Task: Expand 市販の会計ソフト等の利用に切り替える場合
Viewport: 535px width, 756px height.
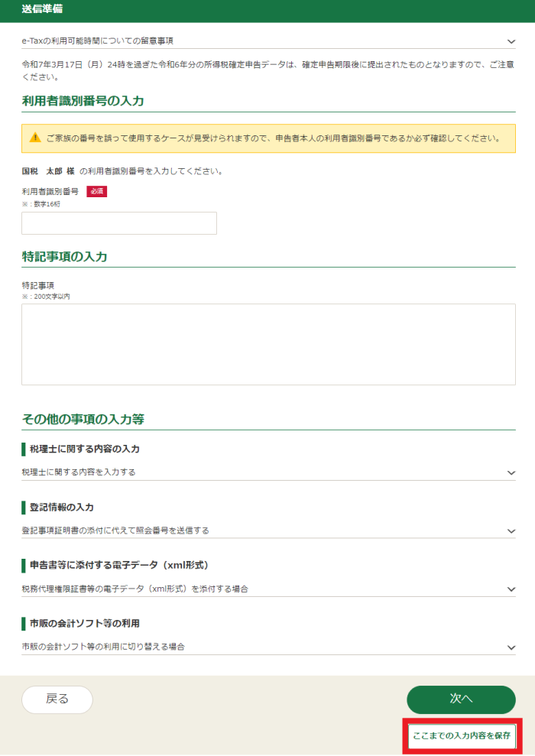Action: [x=103, y=647]
